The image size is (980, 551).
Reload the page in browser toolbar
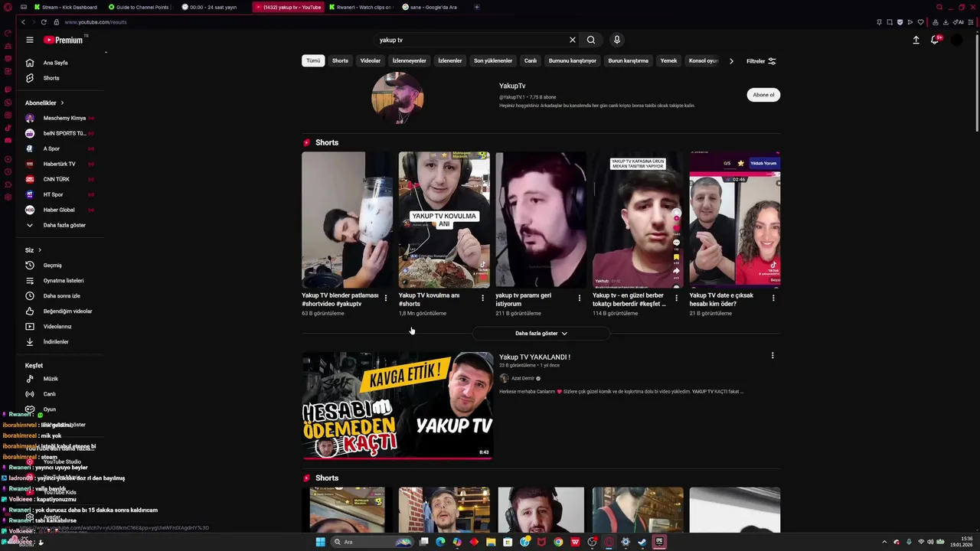tap(44, 22)
